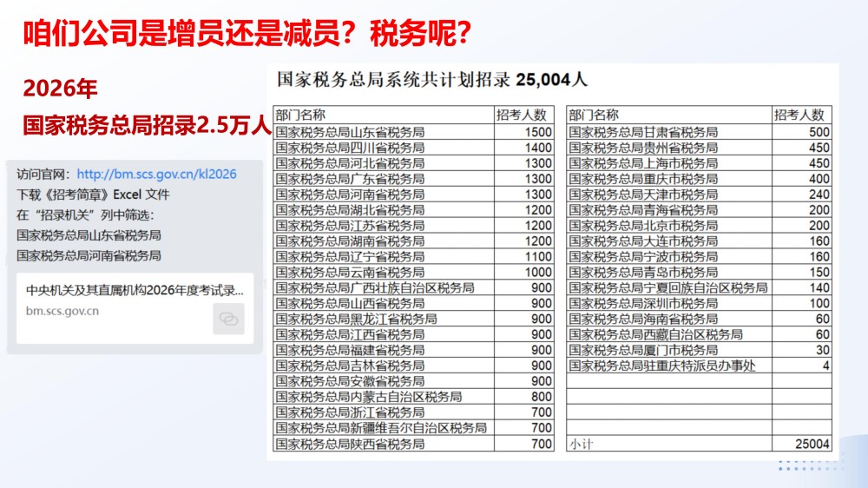Select row 国家税务总局内蒙古自治区税务局
The height and width of the screenshot is (488, 868).
click(x=413, y=396)
